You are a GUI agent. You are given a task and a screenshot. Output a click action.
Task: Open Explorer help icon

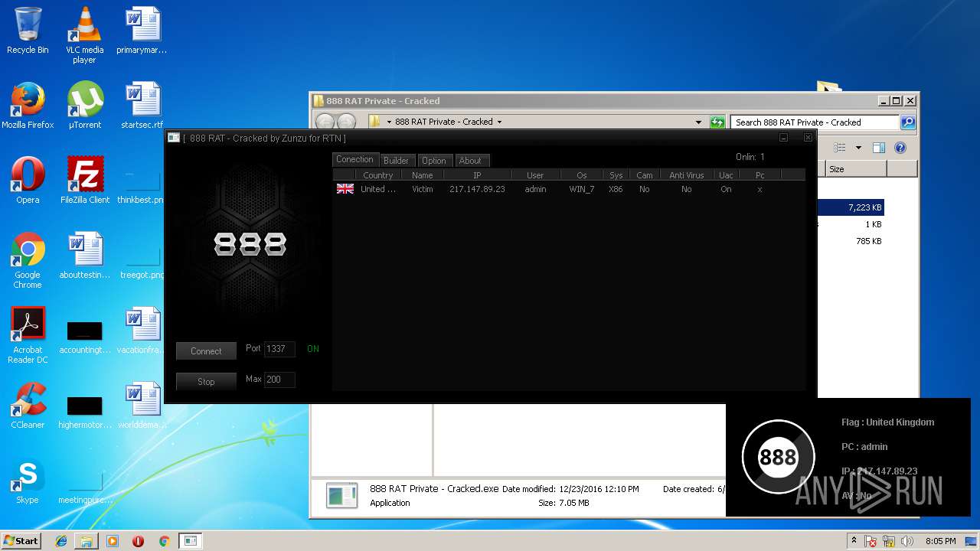click(x=900, y=148)
